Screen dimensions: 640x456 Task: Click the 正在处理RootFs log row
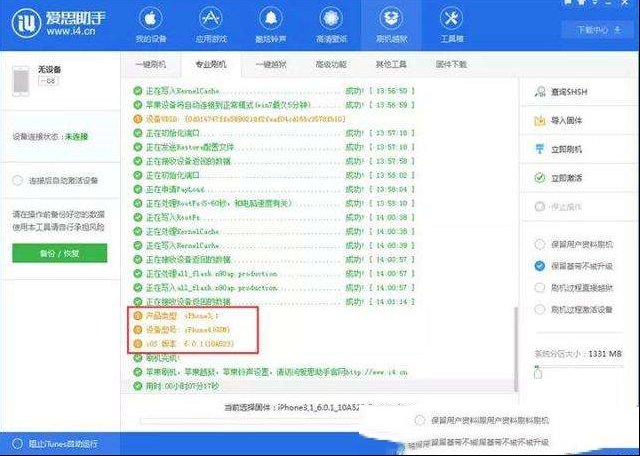(x=274, y=203)
